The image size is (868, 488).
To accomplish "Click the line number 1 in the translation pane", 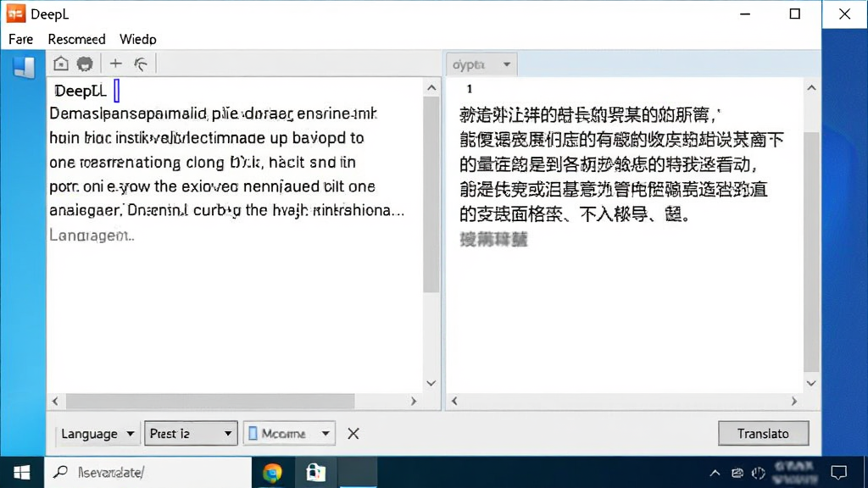I will [x=470, y=88].
